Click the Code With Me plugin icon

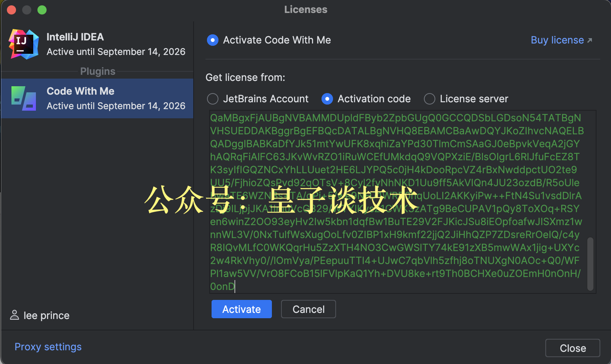pos(24,98)
